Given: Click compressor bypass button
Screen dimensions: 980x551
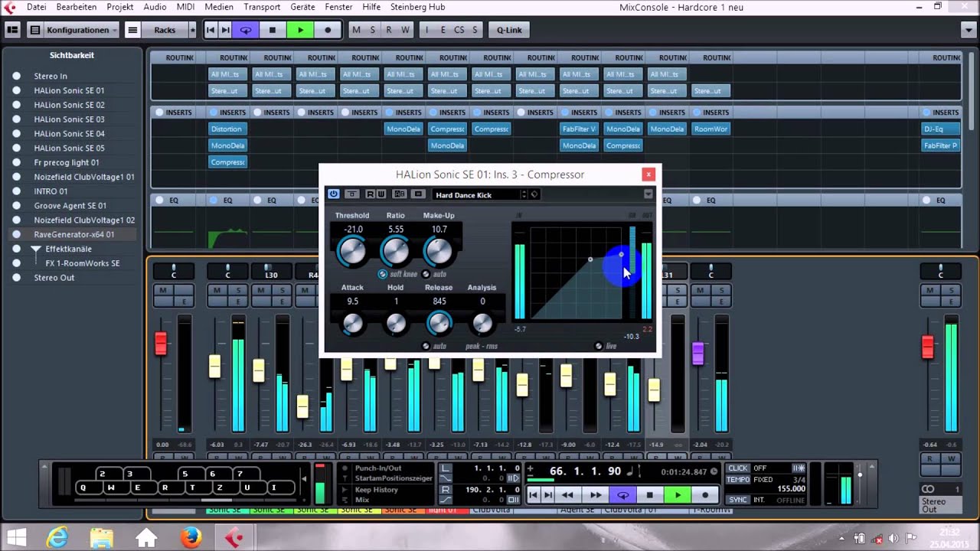Looking at the screenshot, I should [351, 194].
